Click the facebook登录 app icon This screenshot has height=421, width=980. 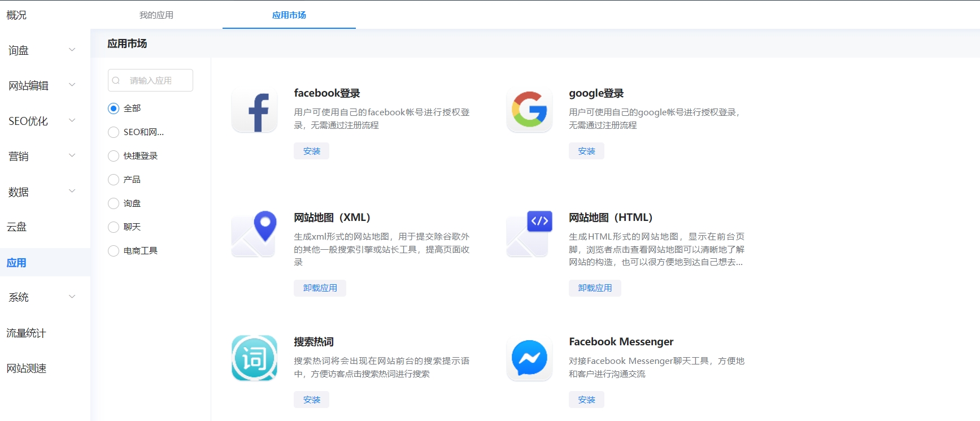[x=254, y=110]
